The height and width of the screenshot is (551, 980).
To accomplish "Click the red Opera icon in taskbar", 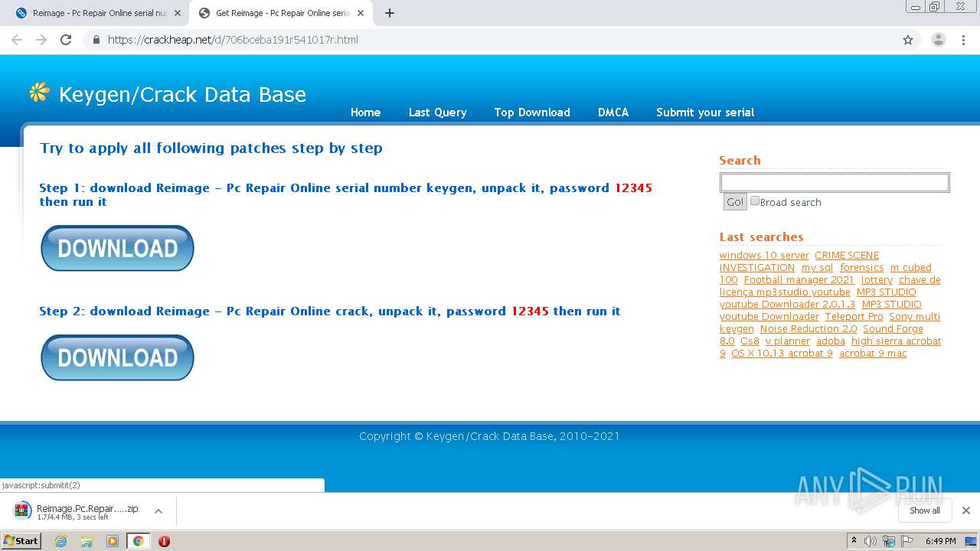I will point(164,541).
